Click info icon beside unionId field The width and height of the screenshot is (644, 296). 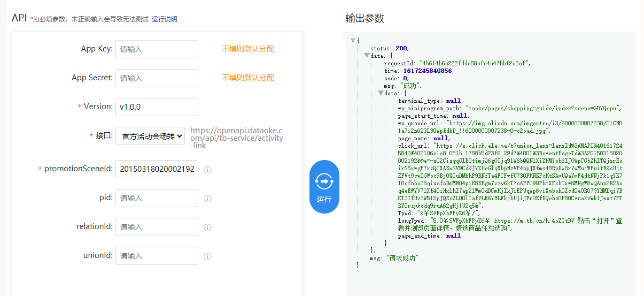click(208, 256)
